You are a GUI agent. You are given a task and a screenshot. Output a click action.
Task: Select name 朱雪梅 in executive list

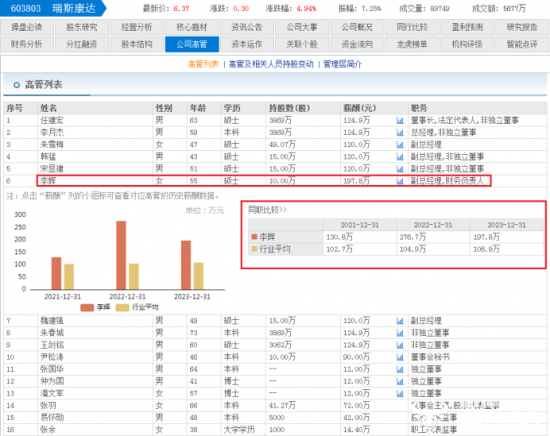pos(52,145)
